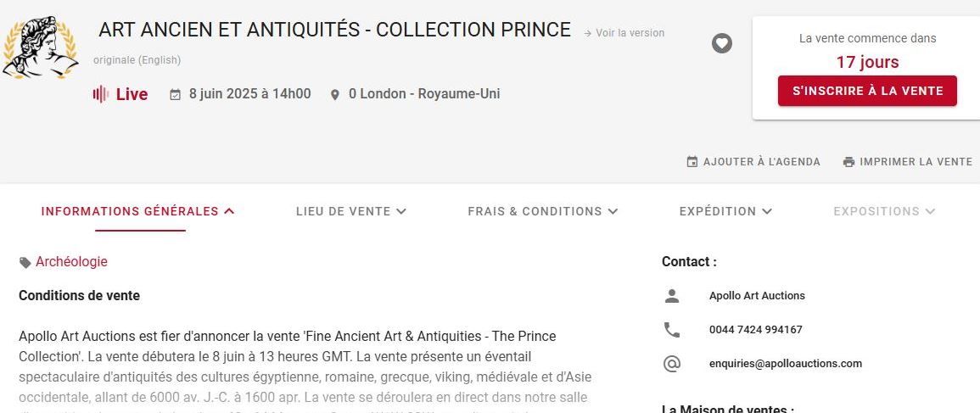Image resolution: width=980 pixels, height=413 pixels.
Task: Open the Voir la version originale link
Action: pos(629,33)
